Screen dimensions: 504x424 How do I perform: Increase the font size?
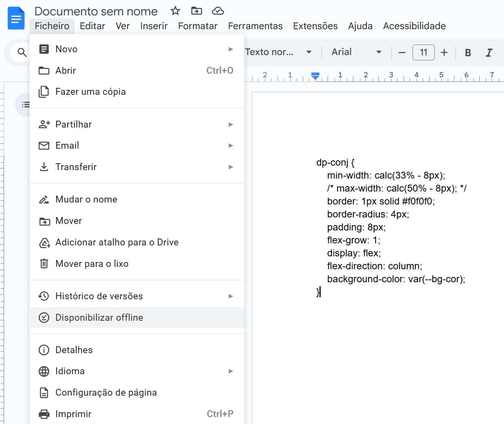[444, 52]
